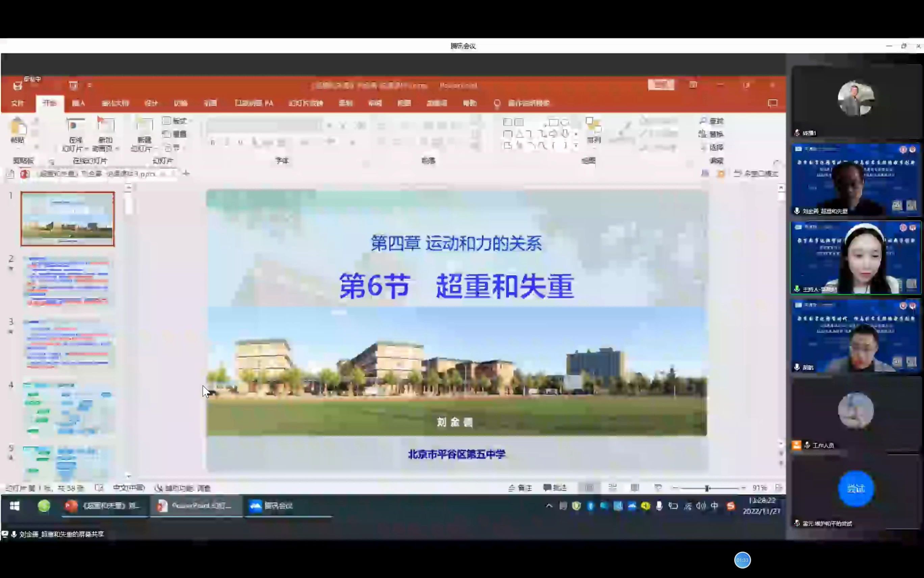Click the Comments button in status bar

click(x=555, y=488)
